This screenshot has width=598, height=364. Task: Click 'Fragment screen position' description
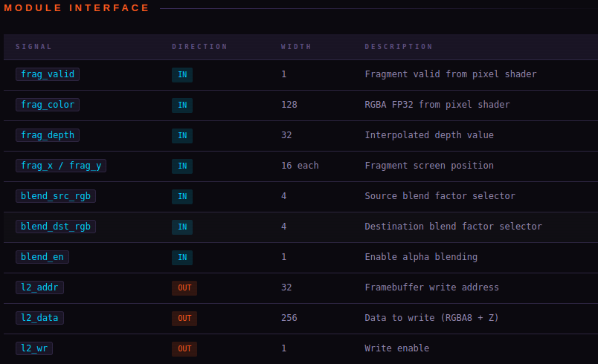(x=429, y=166)
